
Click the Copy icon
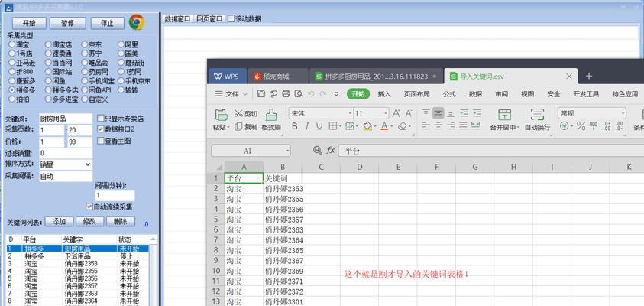[x=238, y=127]
